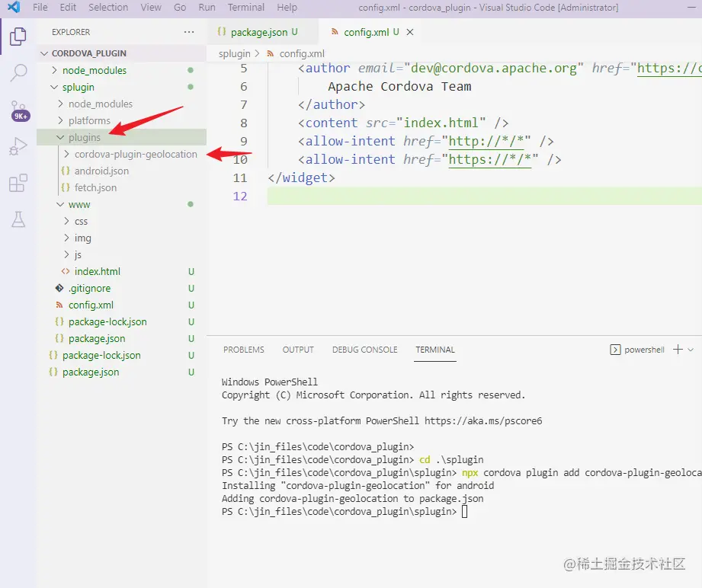
Task: Switch to the OUTPUT panel tab
Action: click(298, 350)
